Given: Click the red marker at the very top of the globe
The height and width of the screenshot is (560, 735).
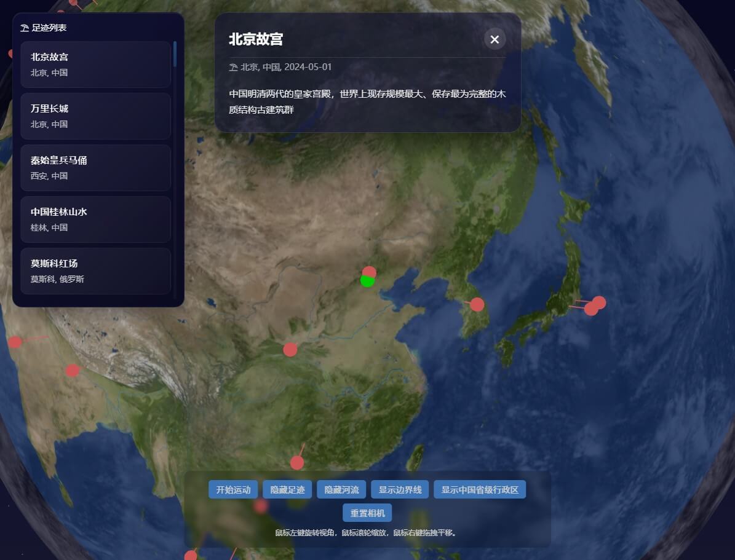Looking at the screenshot, I should click(73, 2).
